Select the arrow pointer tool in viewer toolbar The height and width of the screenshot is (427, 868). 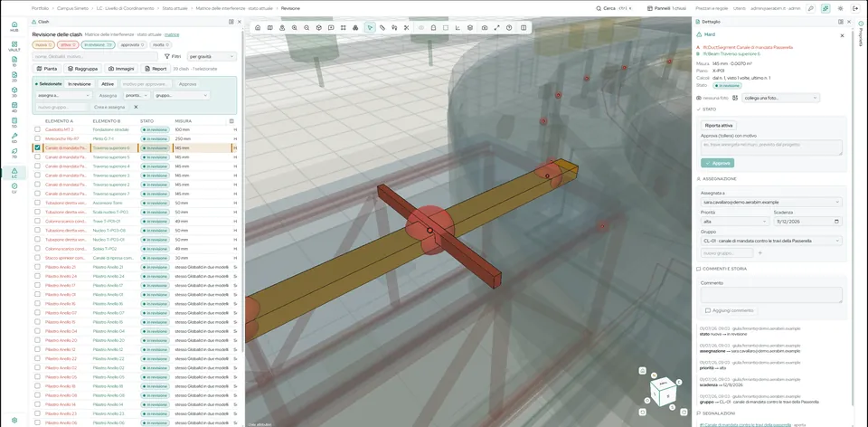click(370, 28)
